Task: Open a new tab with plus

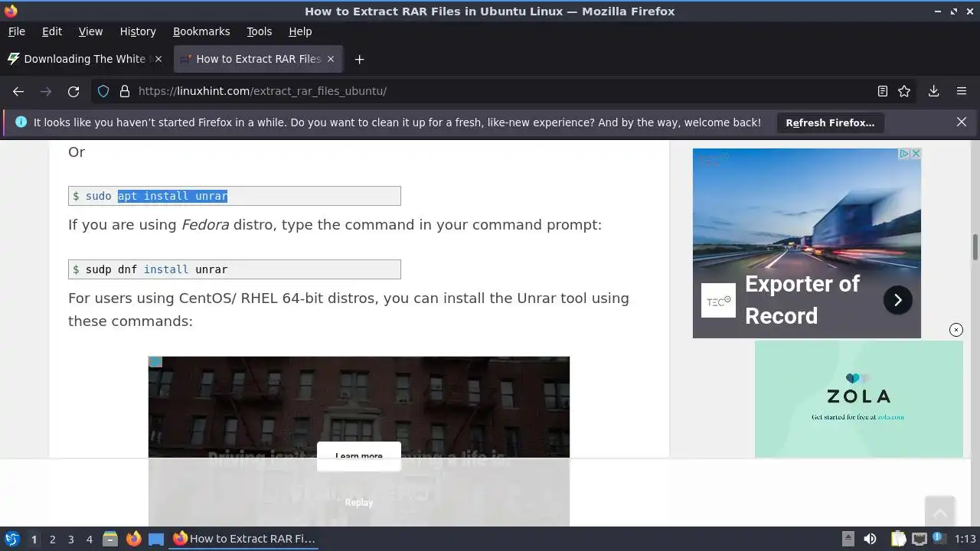Action: click(359, 59)
